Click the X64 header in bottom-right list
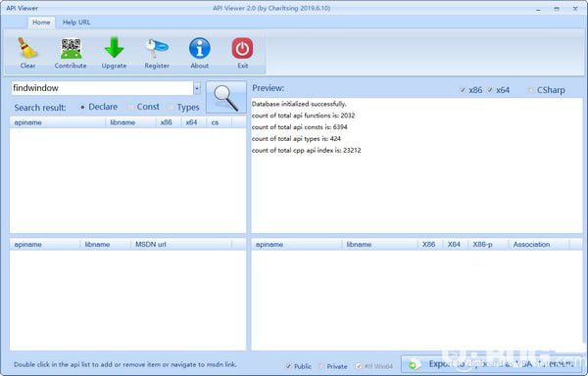The image size is (588, 376). (456, 245)
